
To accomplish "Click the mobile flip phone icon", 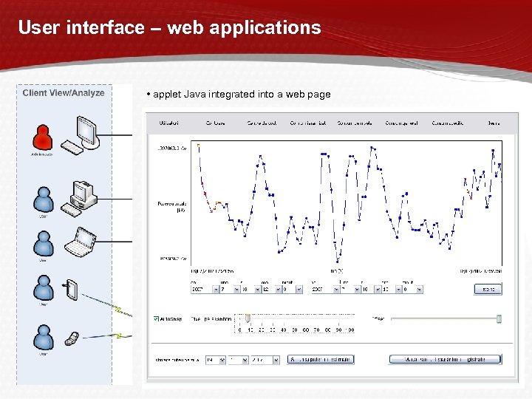I will (72, 338).
